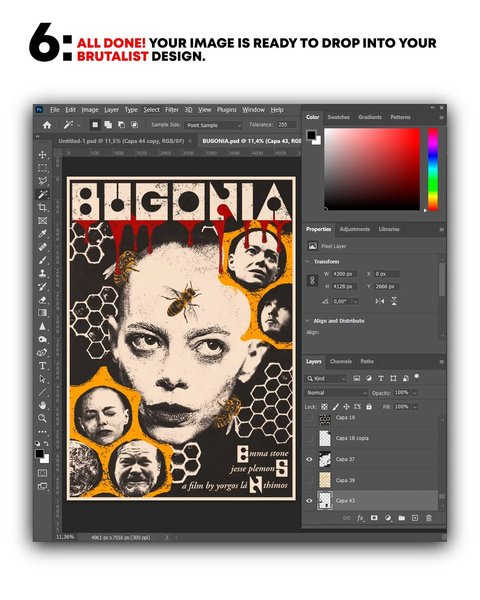Open the Fill slider dropdown arrow

click(415, 407)
